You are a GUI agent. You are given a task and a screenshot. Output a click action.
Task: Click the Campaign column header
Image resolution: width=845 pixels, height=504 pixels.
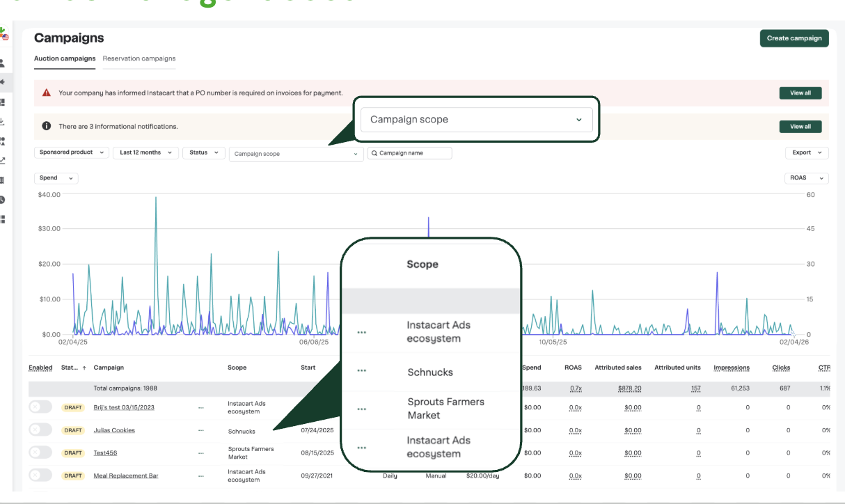click(x=109, y=368)
